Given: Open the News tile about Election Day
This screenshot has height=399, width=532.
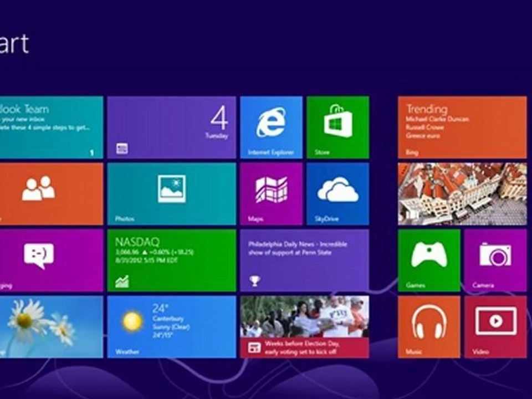Looking at the screenshot, I should (304, 327).
